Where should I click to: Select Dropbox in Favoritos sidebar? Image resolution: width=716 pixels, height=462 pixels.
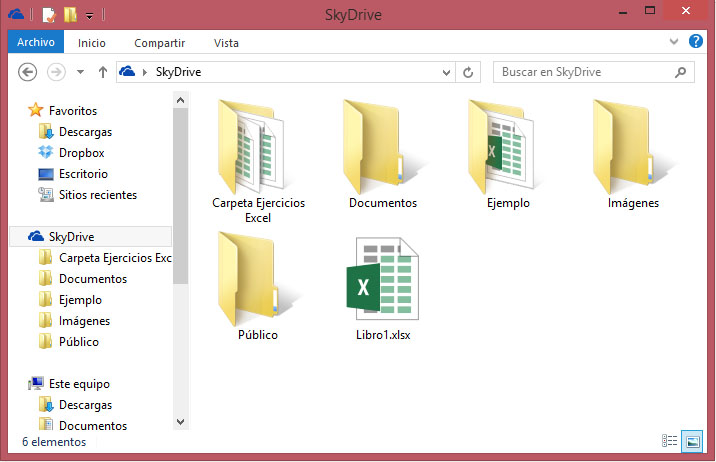(x=81, y=153)
